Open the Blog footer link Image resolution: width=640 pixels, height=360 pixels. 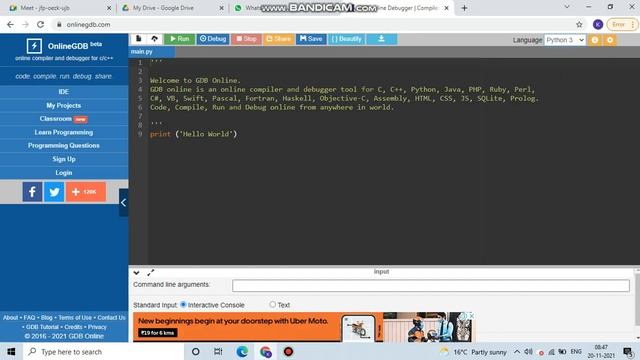coord(47,318)
